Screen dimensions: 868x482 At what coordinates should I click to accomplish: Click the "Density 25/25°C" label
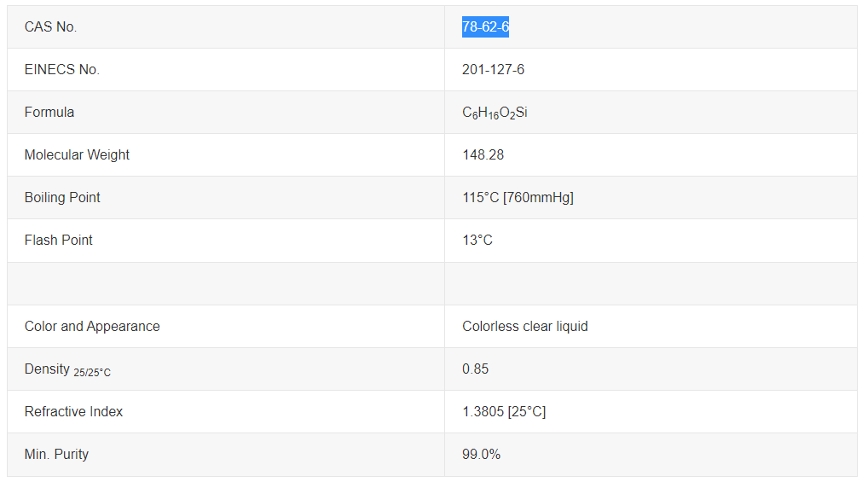(67, 369)
